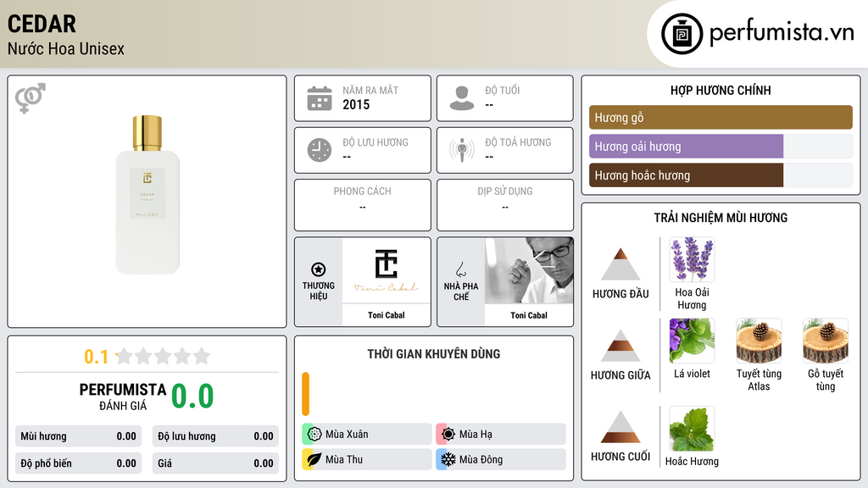
Task: Click the Giá 0.00 score row
Action: [215, 463]
